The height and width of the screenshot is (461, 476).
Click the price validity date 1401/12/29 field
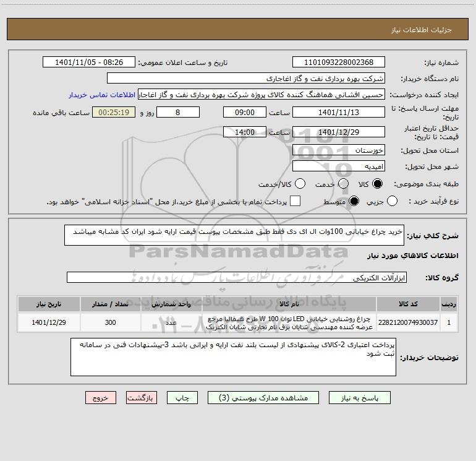(x=339, y=132)
